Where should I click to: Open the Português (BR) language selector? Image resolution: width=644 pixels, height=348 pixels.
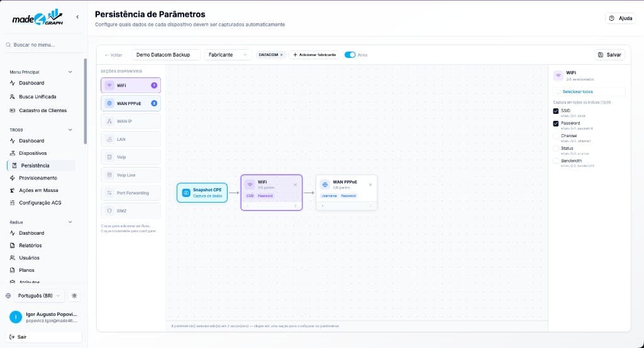[x=38, y=296]
